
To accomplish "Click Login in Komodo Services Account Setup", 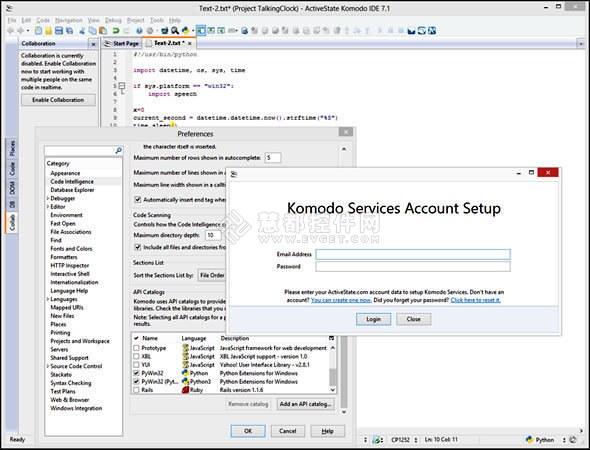I will click(x=373, y=319).
